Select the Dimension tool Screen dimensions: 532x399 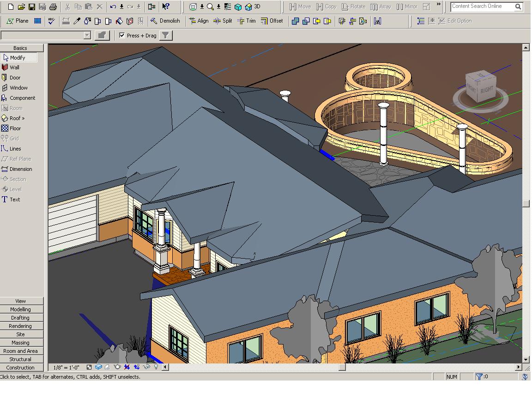17,169
